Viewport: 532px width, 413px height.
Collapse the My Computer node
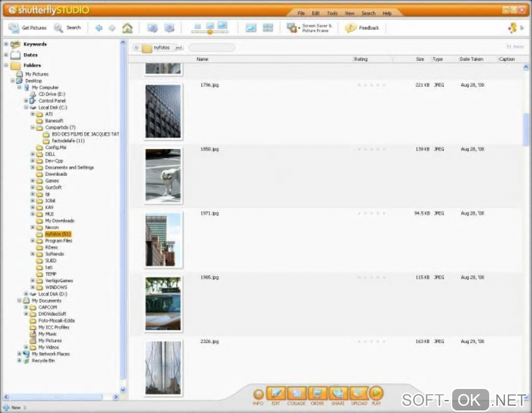click(x=19, y=87)
